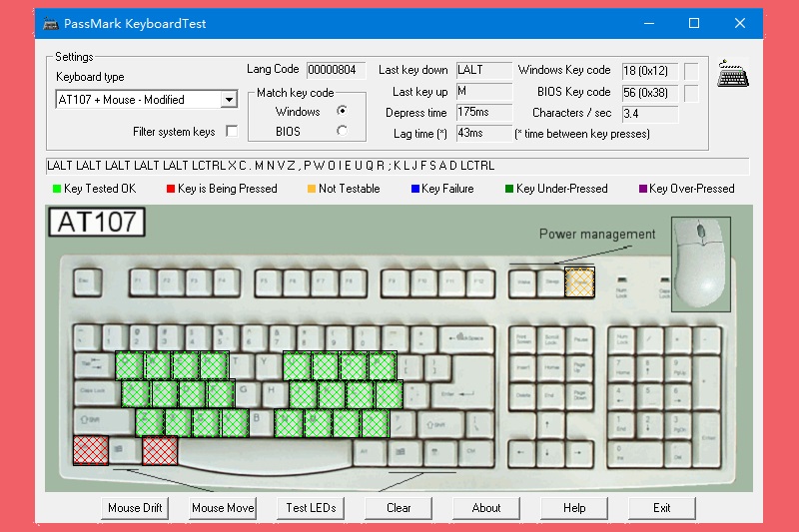
Task: Click the purple Key Over-Pressed legend swatch
Action: pos(643,189)
